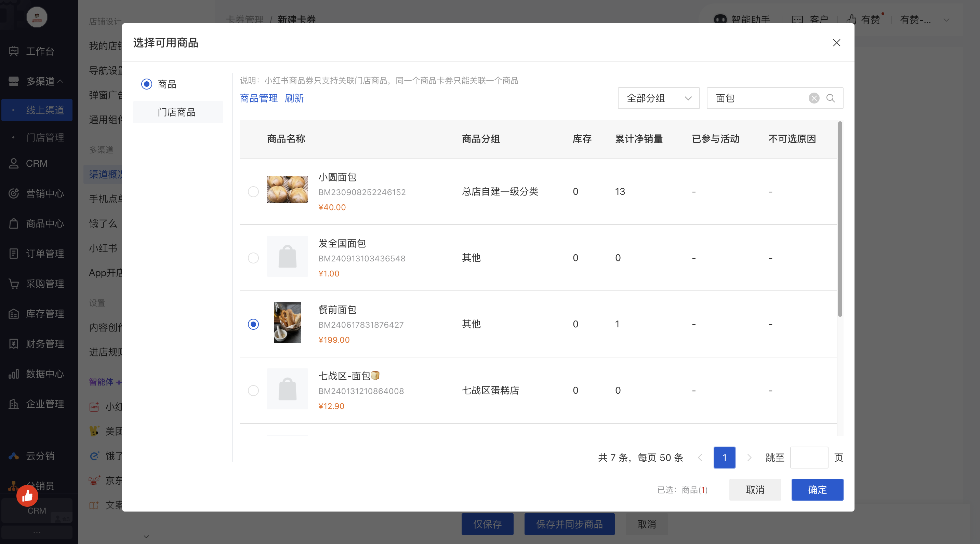Open 营销中心 in the sidebar
This screenshot has height=544, width=980.
(44, 193)
